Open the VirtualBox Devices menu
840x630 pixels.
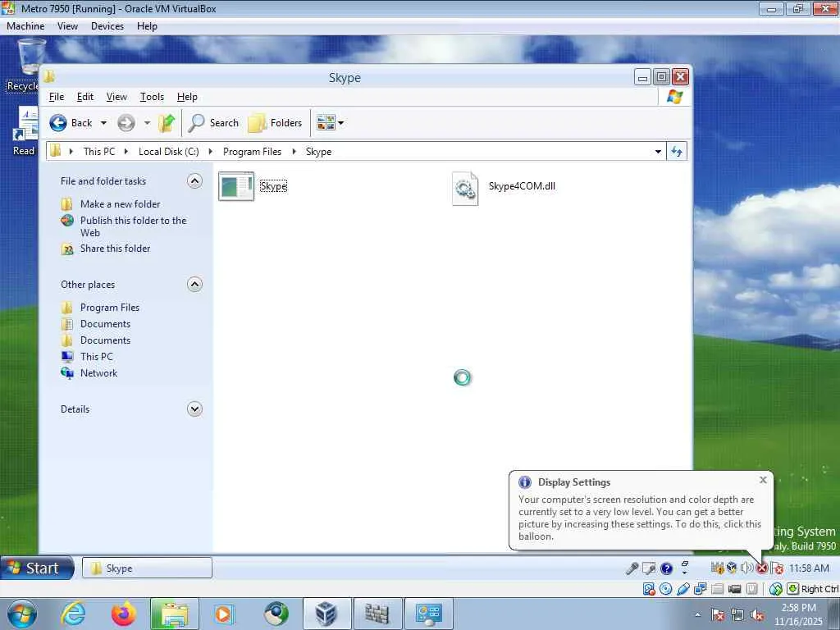coord(107,25)
